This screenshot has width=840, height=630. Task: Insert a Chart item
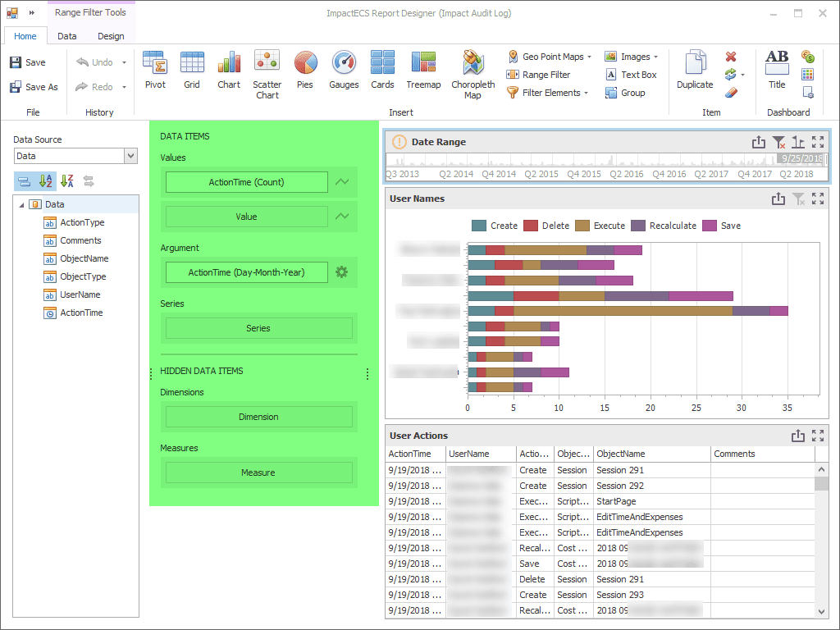(x=229, y=70)
